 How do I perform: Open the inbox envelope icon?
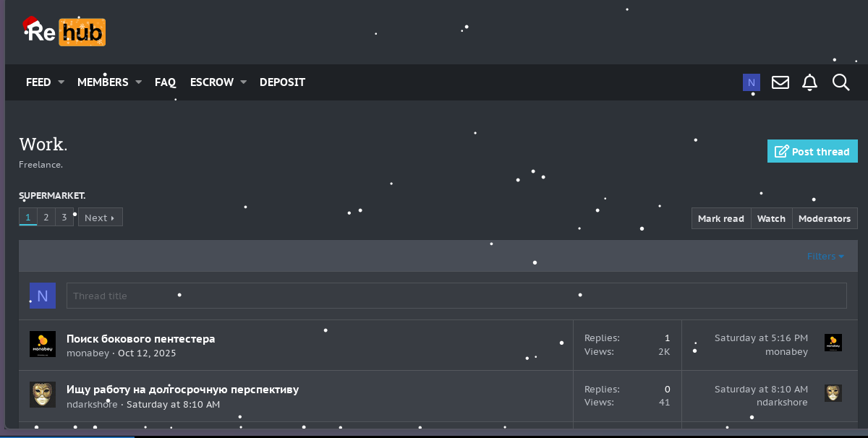tap(780, 82)
